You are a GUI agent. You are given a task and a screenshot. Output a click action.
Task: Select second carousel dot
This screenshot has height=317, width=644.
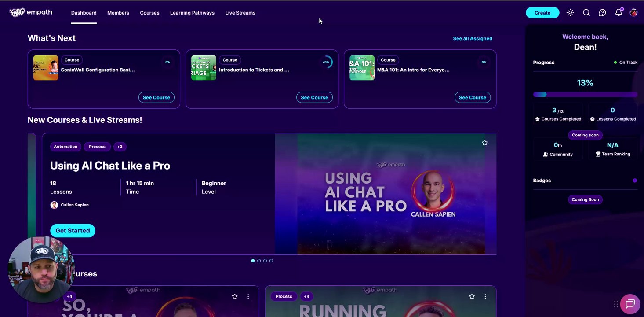pos(259,261)
